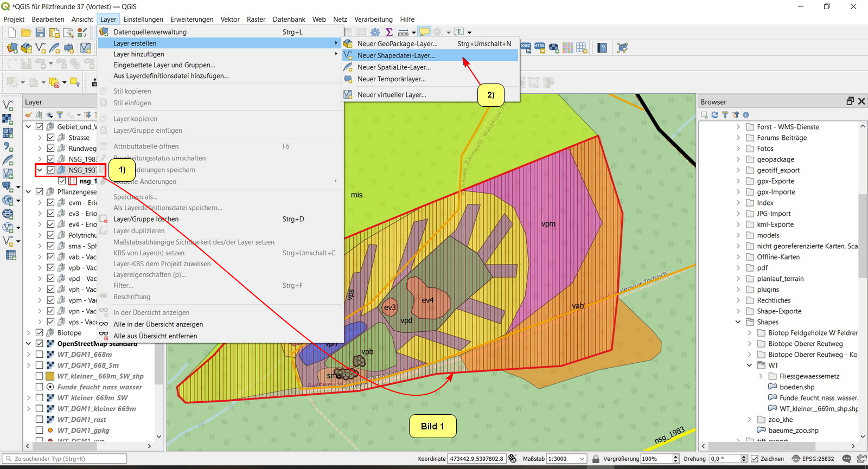Select boeden.shp in the Browser panel
Viewport: 868px width, 469px height.
pyautogui.click(x=796, y=387)
